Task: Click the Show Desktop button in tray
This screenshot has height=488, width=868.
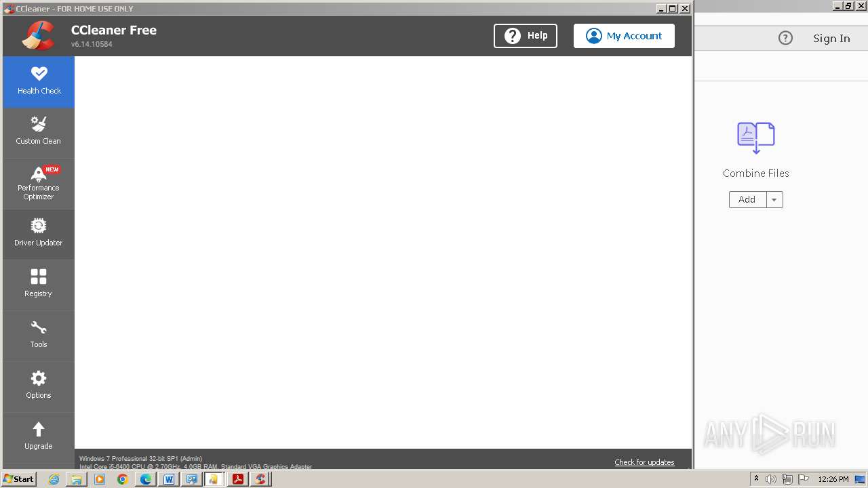Action: (860, 479)
